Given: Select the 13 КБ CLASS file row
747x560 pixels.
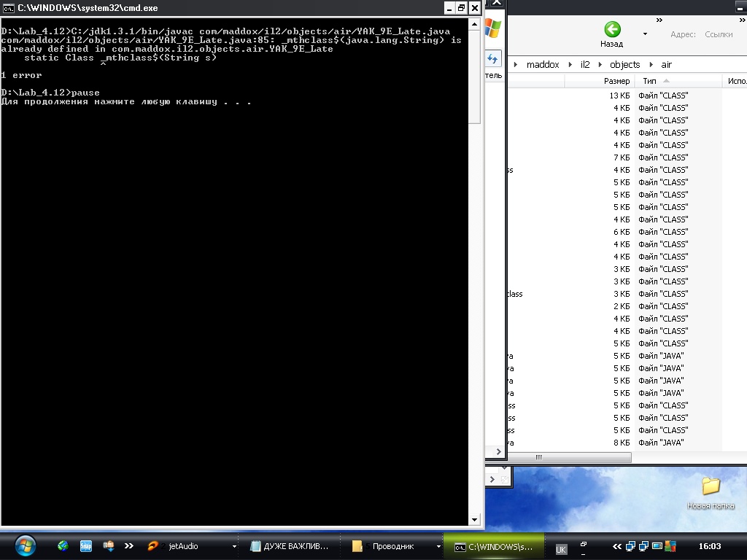Looking at the screenshot, I should click(627, 96).
